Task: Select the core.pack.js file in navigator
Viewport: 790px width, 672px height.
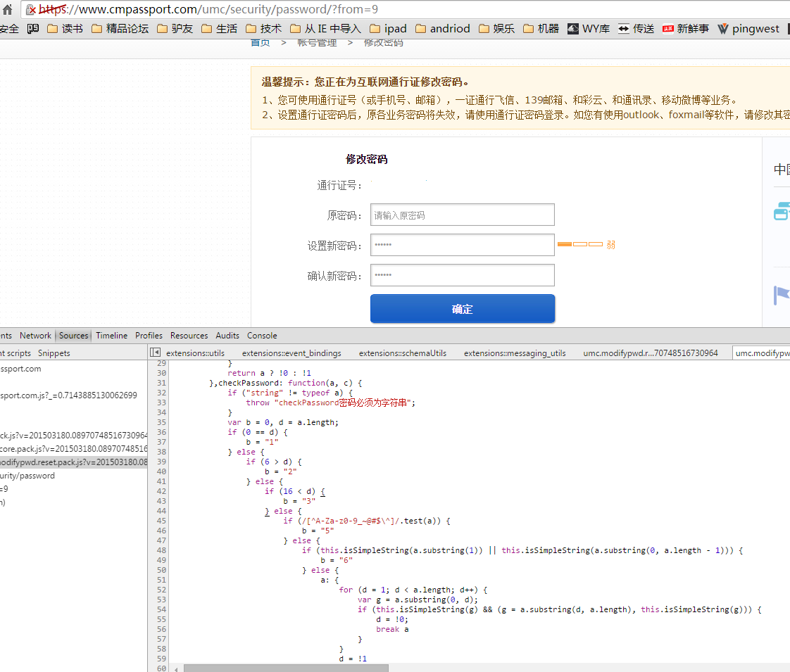Action: (73, 448)
